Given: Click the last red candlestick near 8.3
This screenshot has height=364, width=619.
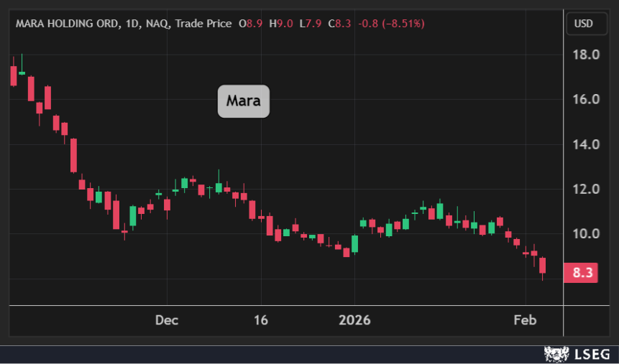Looking at the screenshot, I should [x=543, y=265].
